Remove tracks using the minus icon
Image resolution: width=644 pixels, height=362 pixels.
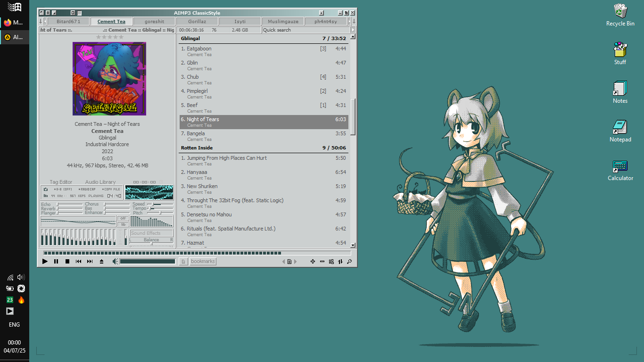(x=322, y=262)
